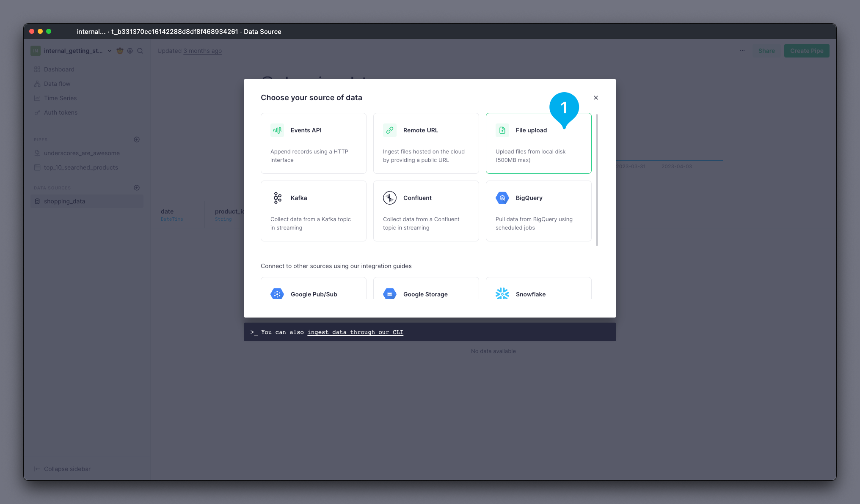Close the Choose your source dialog

click(x=596, y=98)
